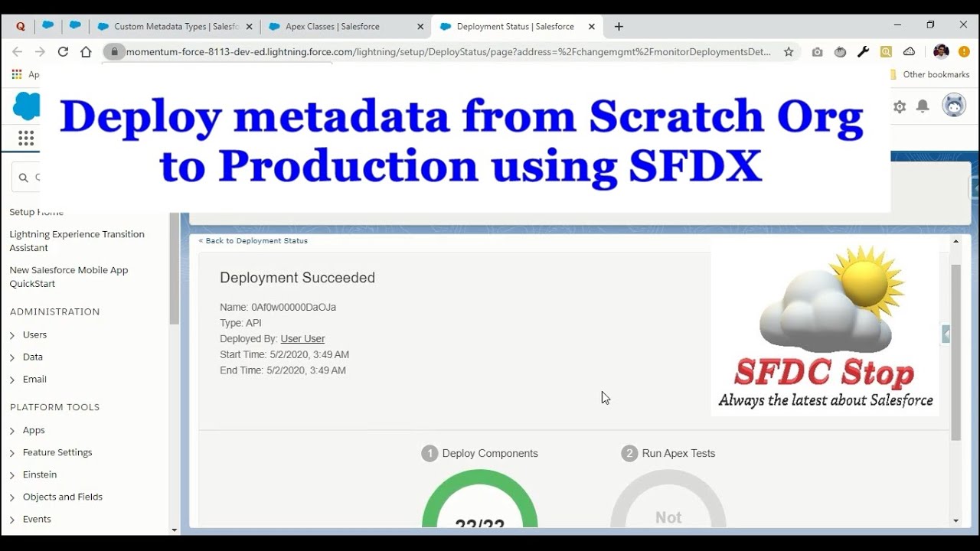Viewport: 980px width, 551px height.
Task: Reload the current page
Action: coord(63,51)
